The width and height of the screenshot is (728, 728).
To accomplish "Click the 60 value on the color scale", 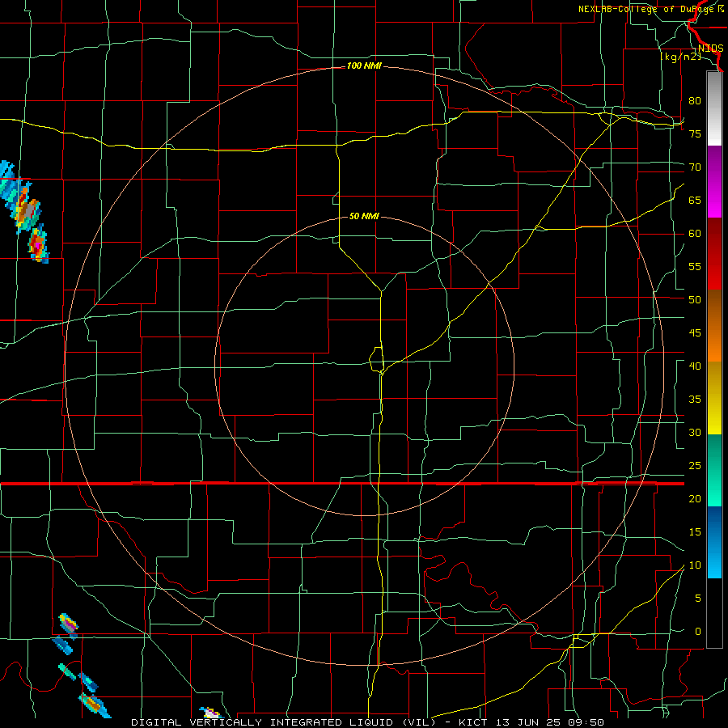I will 695,234.
